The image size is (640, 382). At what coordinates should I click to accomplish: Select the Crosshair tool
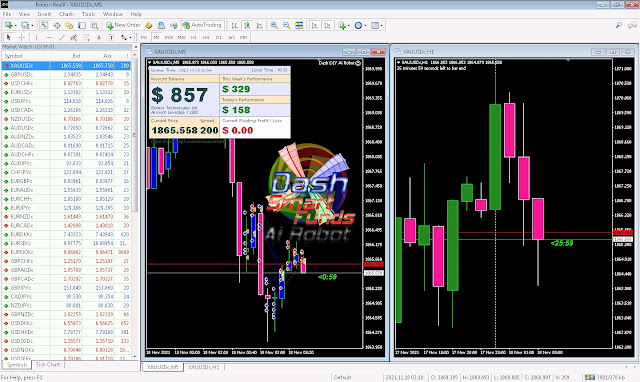[21, 38]
